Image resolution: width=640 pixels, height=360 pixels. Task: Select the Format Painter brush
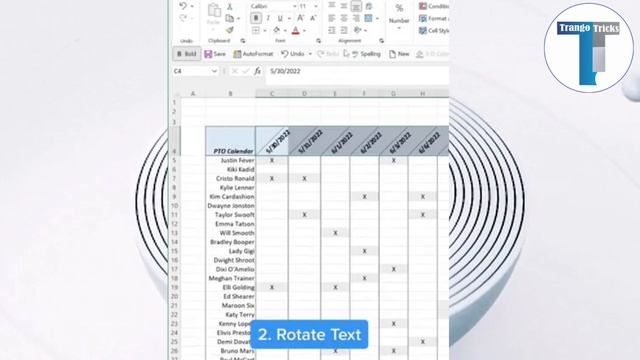tap(230, 30)
